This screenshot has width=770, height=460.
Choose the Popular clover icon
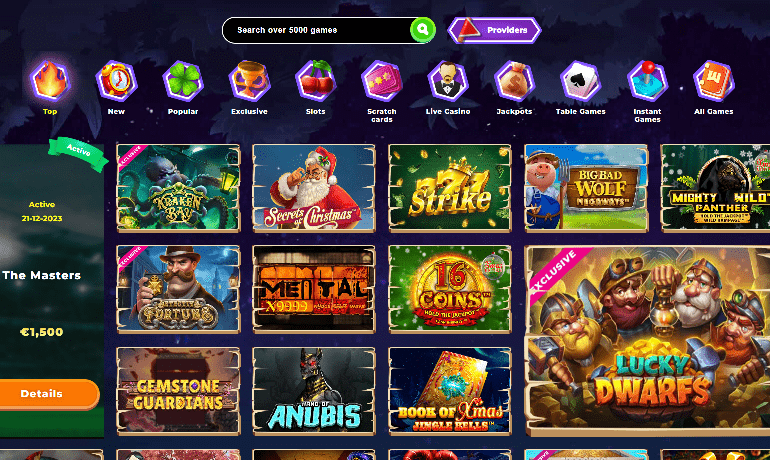point(183,81)
